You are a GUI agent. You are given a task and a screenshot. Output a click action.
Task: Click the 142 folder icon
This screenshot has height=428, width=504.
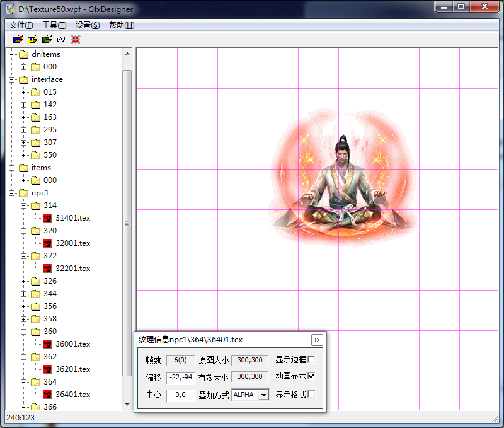pos(35,105)
